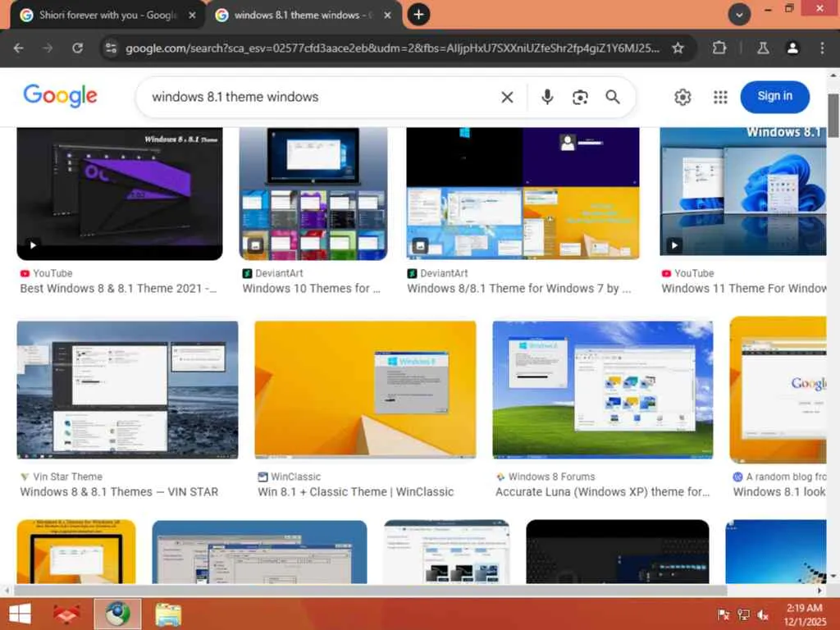Go back to previous page

[x=18, y=48]
